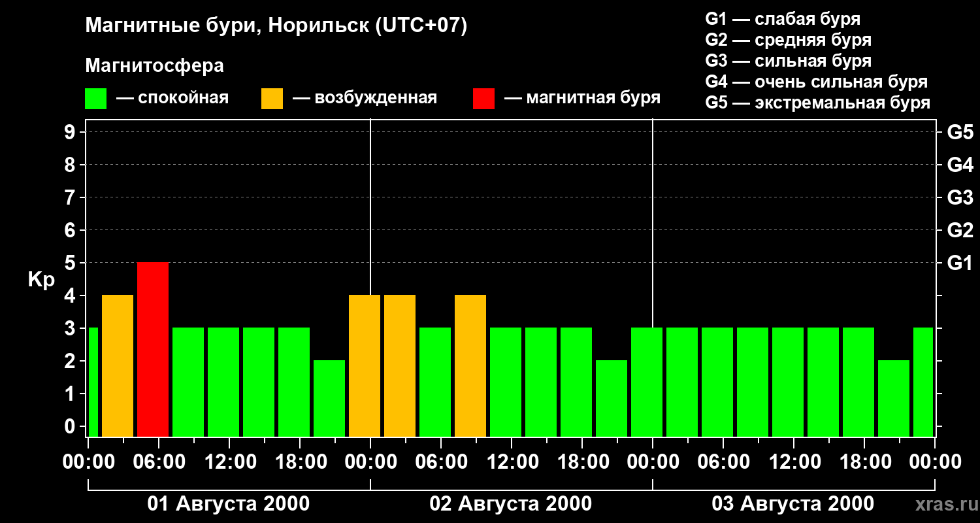Image resolution: width=980 pixels, height=523 pixels.
Task: Click the "G4 — очень сильная буря" legend line
Action: tap(817, 82)
